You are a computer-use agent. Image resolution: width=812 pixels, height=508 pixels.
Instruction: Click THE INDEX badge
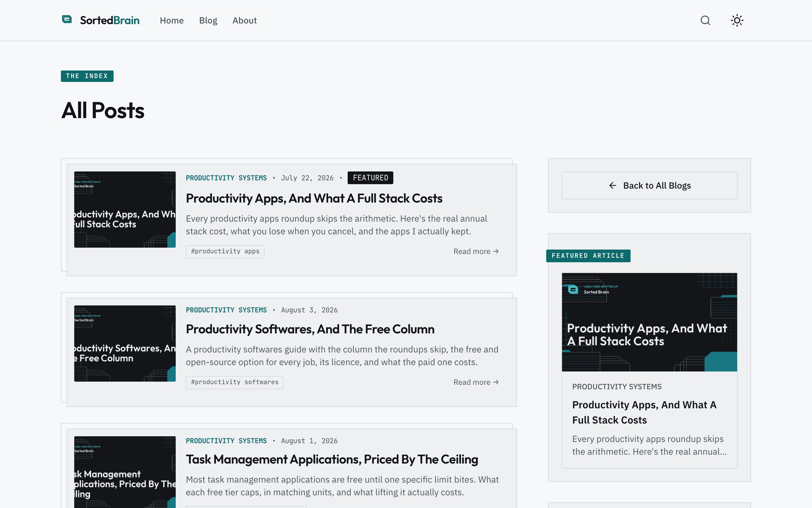pos(87,76)
